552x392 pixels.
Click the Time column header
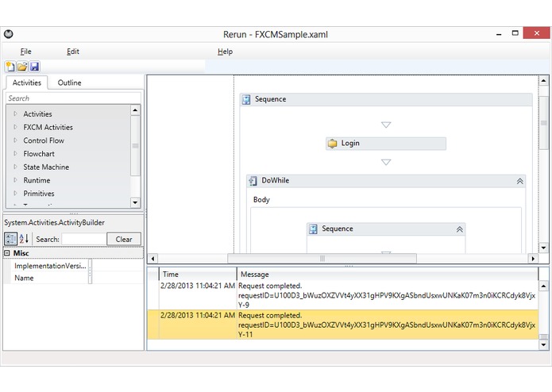198,275
